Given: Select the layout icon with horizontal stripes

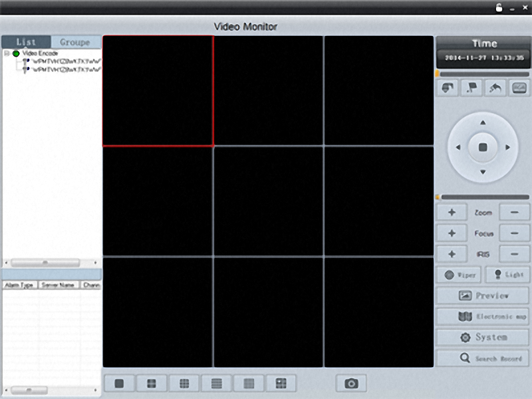Looking at the screenshot, I should (217, 384).
